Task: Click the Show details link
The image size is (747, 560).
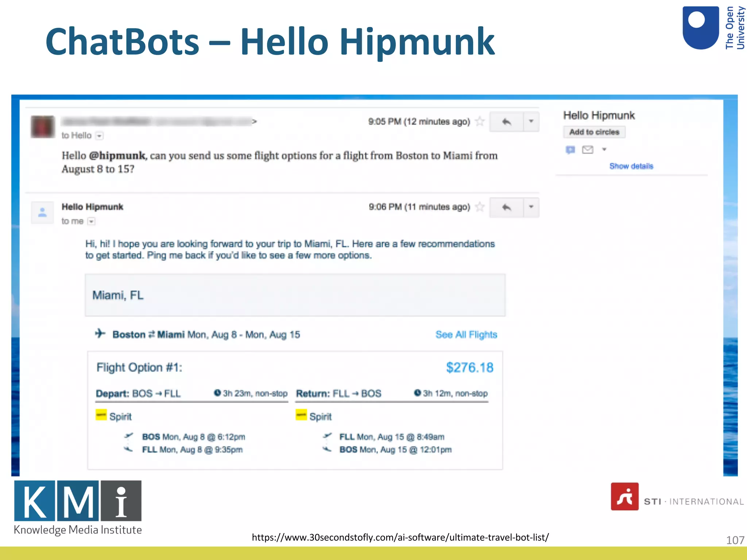Action: pyautogui.click(x=631, y=166)
